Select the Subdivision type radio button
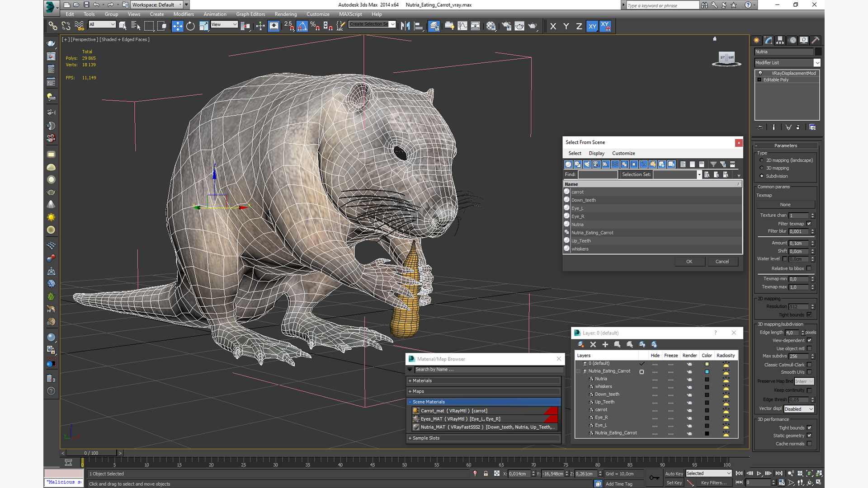 coord(762,176)
